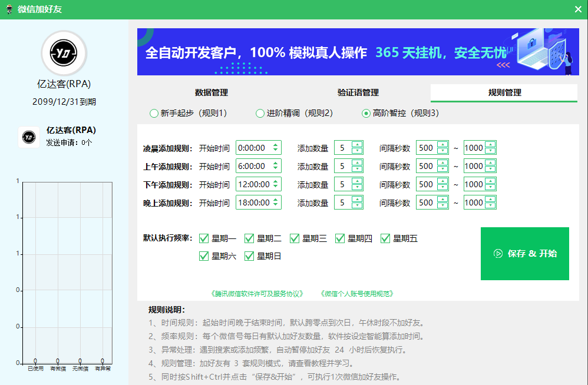Screen dimensions: 588x385
Task: Close the 微信加好友 window
Action: click(x=578, y=9)
